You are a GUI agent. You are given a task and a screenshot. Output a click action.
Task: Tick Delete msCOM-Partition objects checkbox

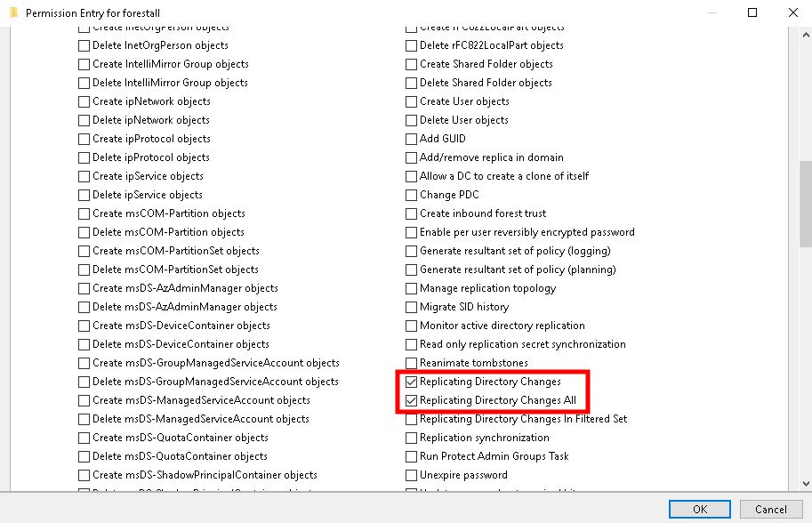(84, 232)
